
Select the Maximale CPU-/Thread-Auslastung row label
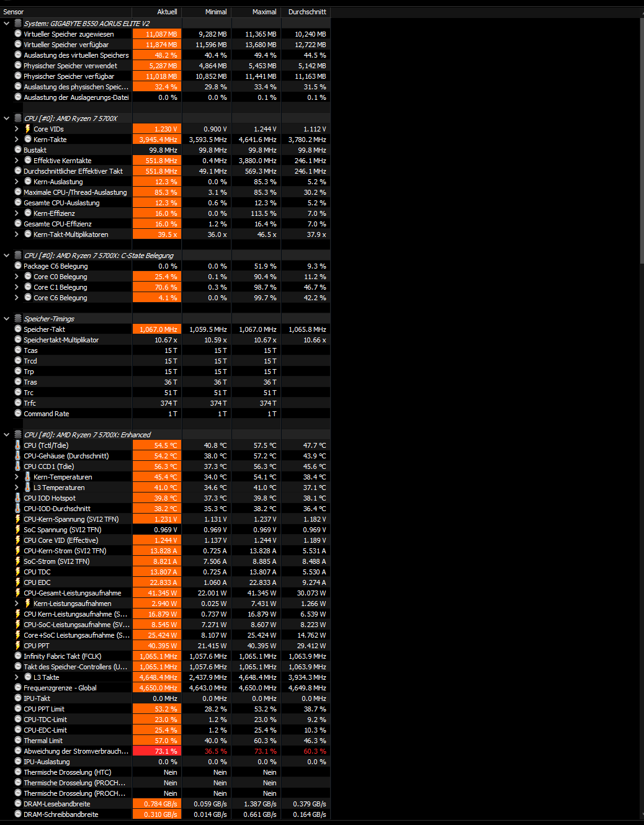[x=75, y=192]
